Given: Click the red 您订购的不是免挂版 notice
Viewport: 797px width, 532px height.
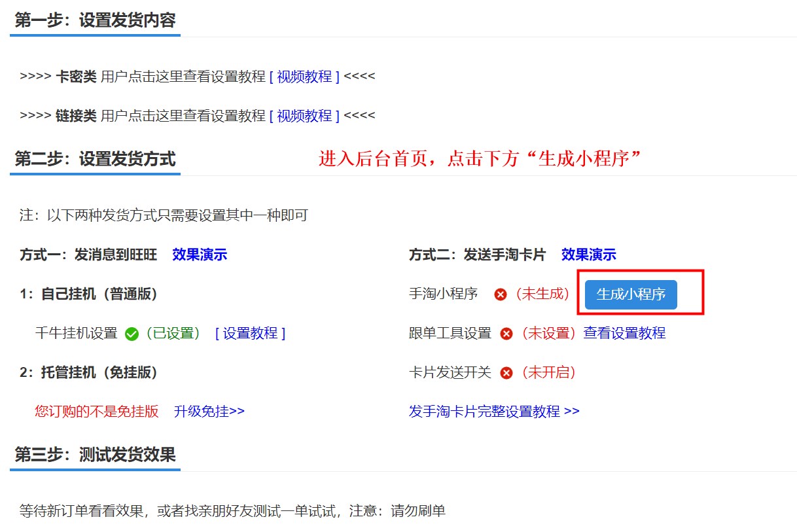Looking at the screenshot, I should point(97,412).
